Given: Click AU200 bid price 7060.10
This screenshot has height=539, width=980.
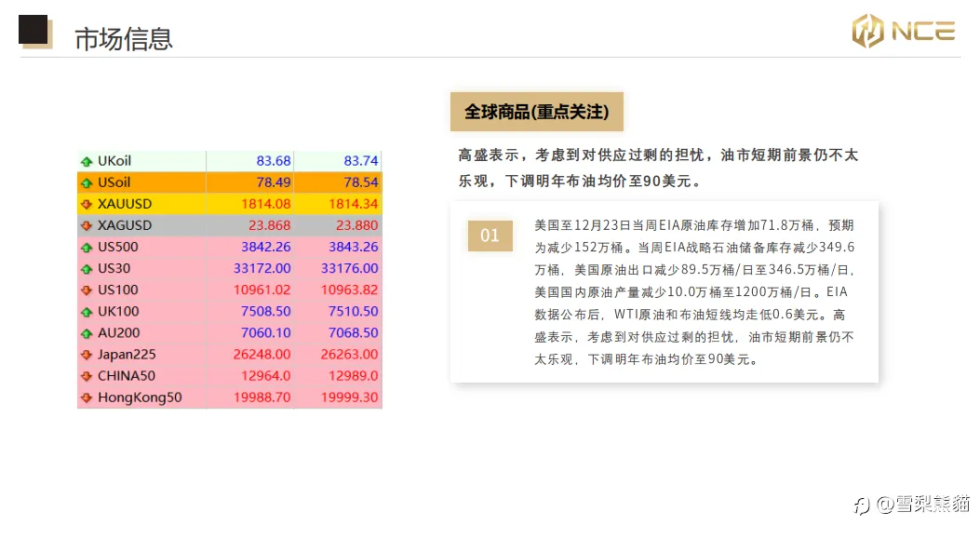Looking at the screenshot, I should point(265,332).
